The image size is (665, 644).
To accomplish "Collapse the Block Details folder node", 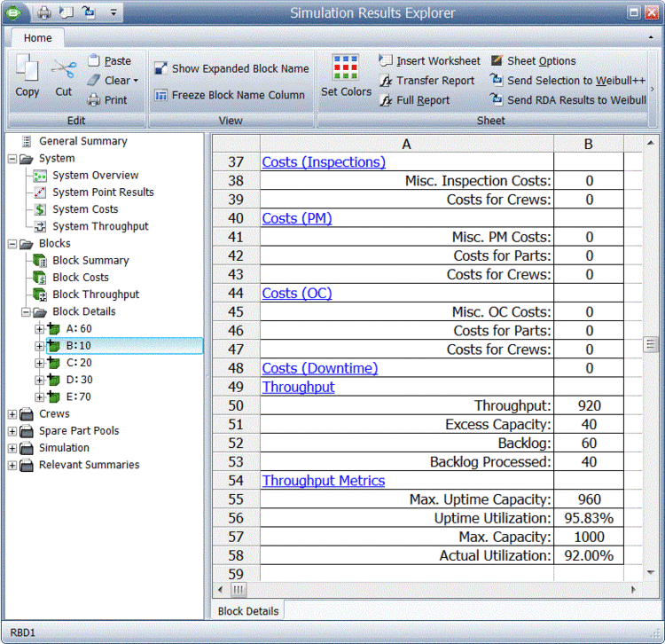I will (x=26, y=312).
